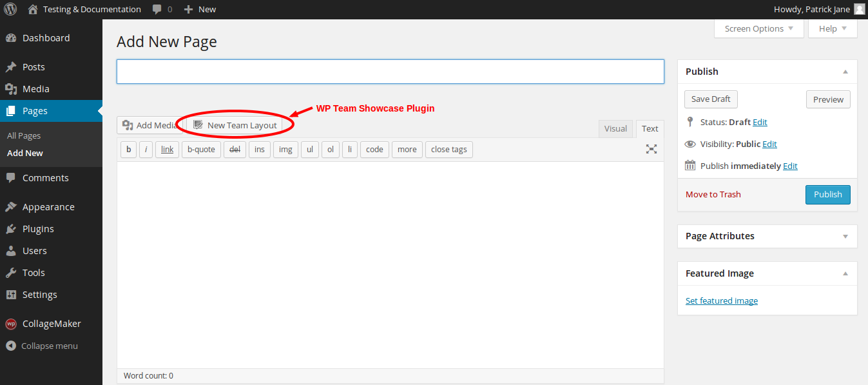Screen dimensions: 868x385
Task: Click the Save Draft button
Action: [711, 99]
